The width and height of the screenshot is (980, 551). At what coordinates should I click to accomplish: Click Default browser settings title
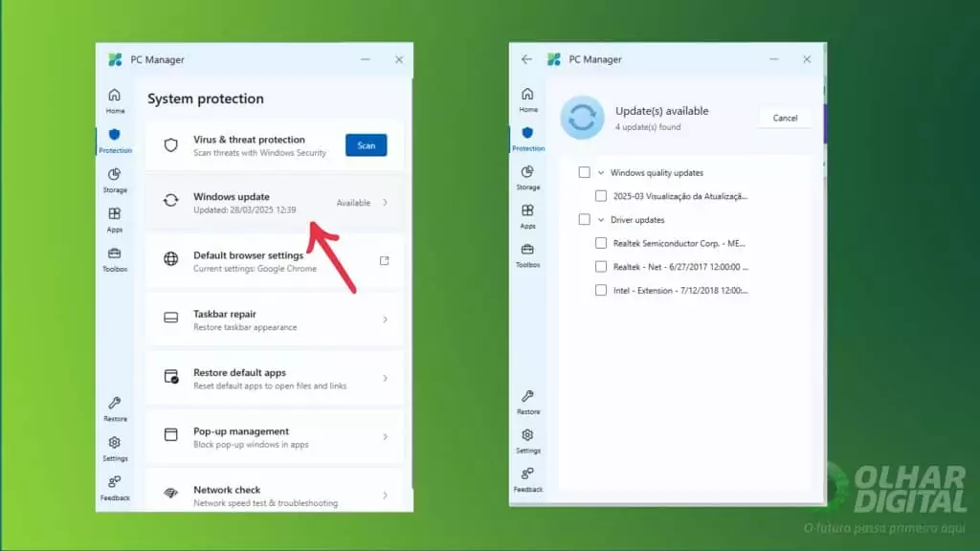click(x=248, y=254)
